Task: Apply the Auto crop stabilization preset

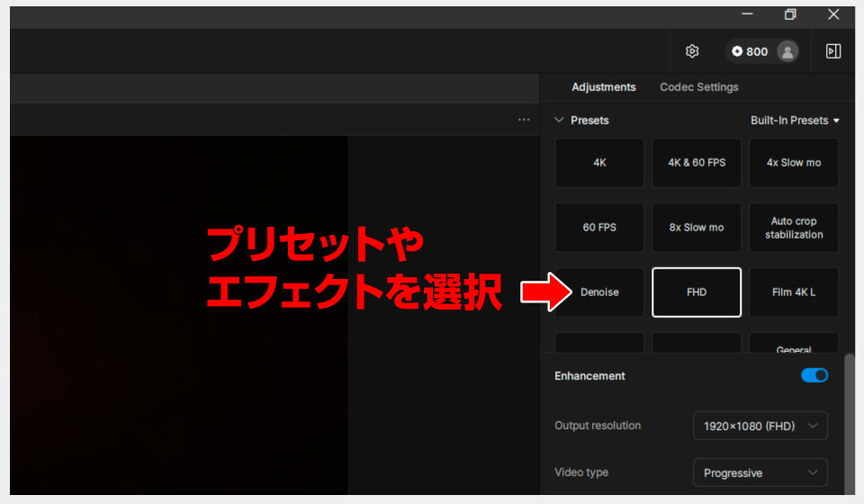Action: (793, 228)
